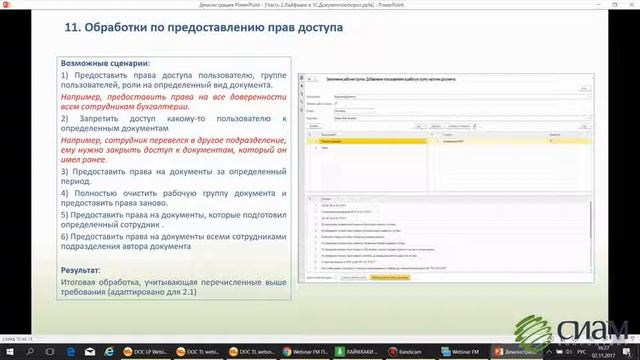Click the slide title 'Обработки по предоставлению прав доступа'
The height and width of the screenshot is (360, 640).
(x=214, y=27)
